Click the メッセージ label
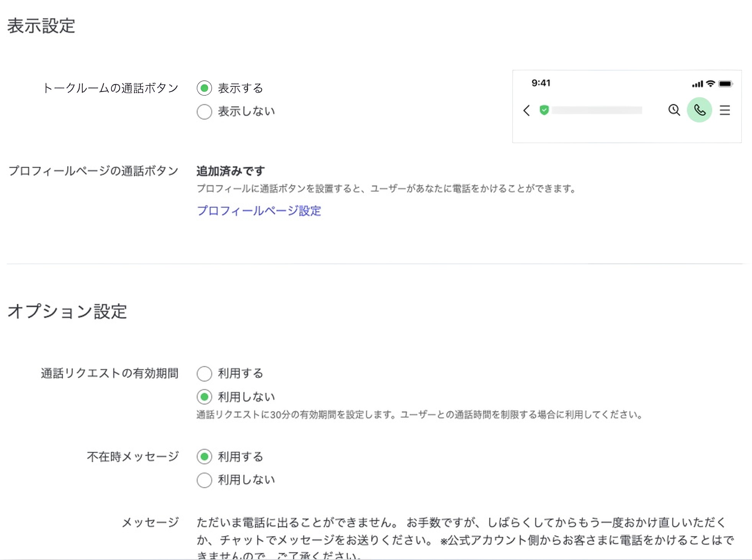Screen dimensions: 752x560 (x=150, y=522)
